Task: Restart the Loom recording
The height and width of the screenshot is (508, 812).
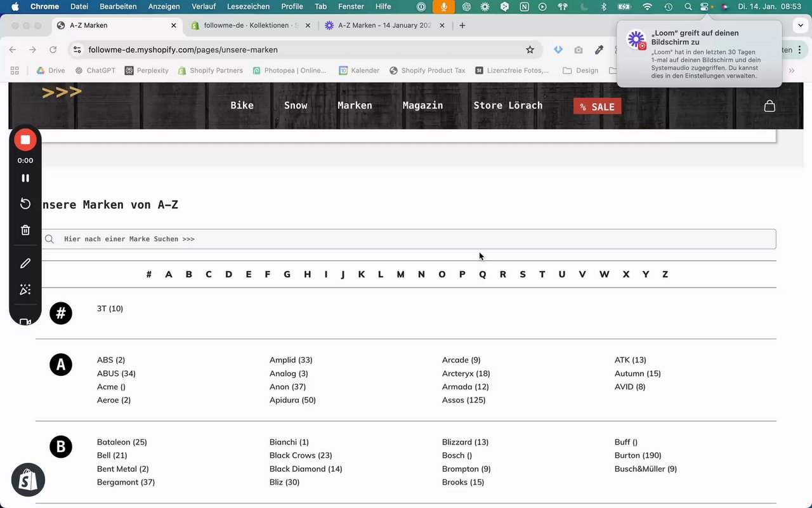Action: pos(25,204)
